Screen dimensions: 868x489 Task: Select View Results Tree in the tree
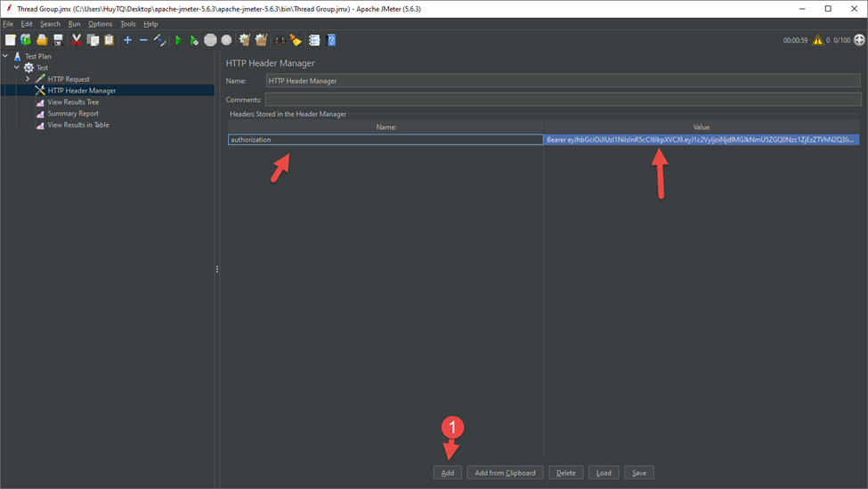[73, 102]
